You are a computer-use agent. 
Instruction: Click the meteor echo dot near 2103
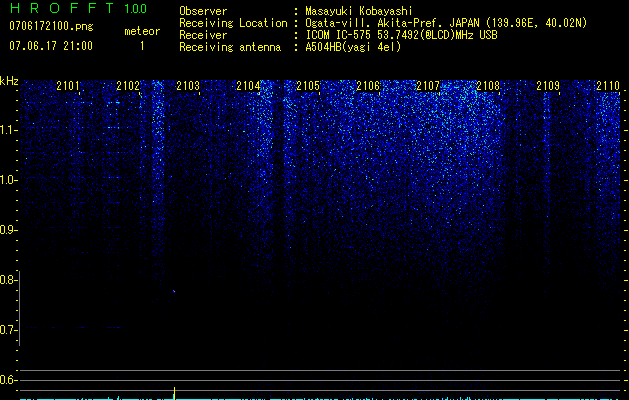[x=174, y=291]
